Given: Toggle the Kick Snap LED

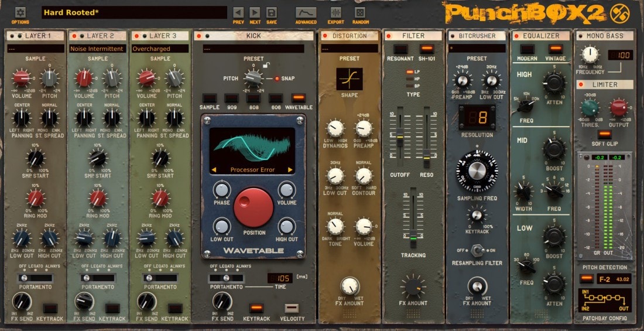Looking at the screenshot, I should pyautogui.click(x=277, y=79).
